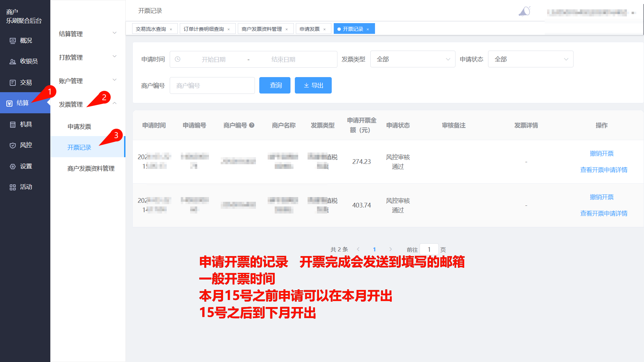Close the 申请发票 tab
This screenshot has height=362, width=644.
[x=325, y=29]
